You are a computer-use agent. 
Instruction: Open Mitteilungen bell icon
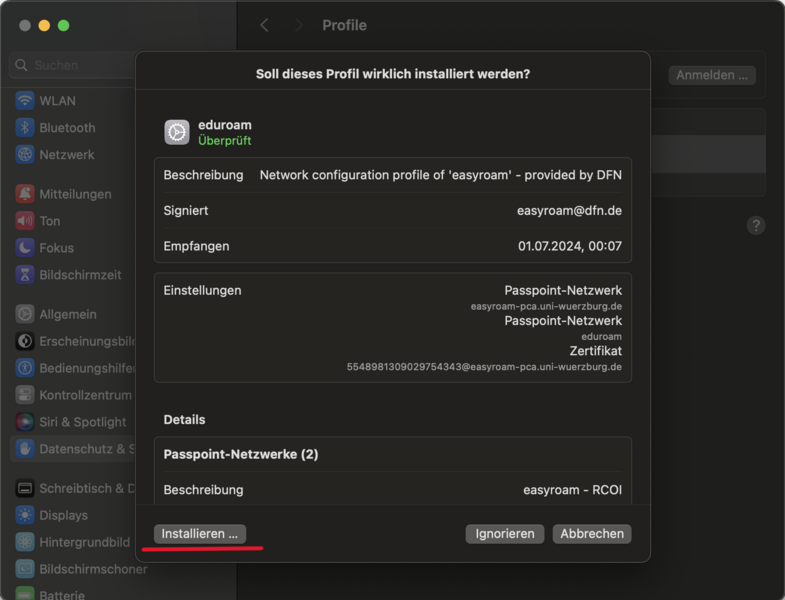point(25,194)
